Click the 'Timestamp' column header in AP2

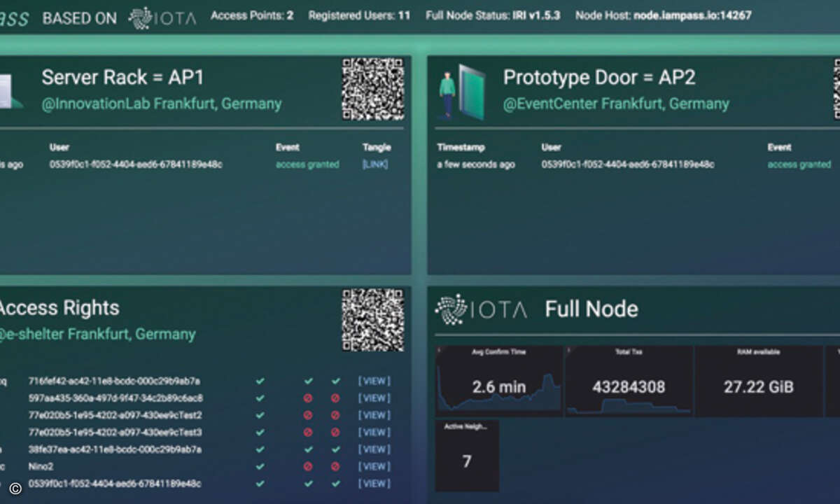click(461, 147)
